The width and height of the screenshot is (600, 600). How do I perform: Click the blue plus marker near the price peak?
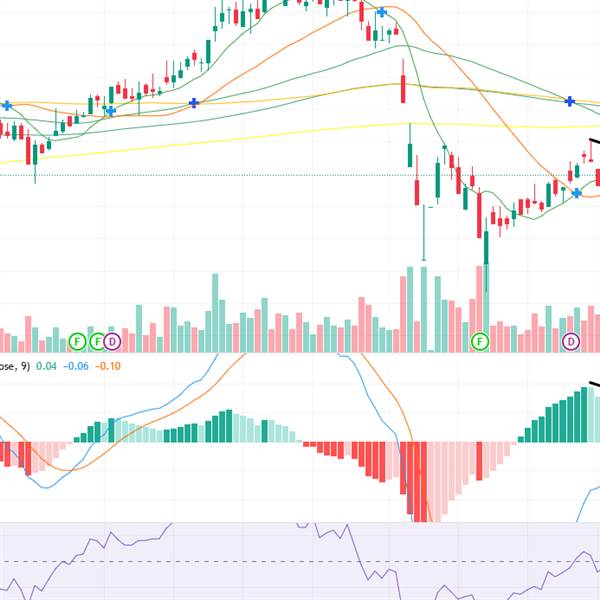[x=382, y=12]
